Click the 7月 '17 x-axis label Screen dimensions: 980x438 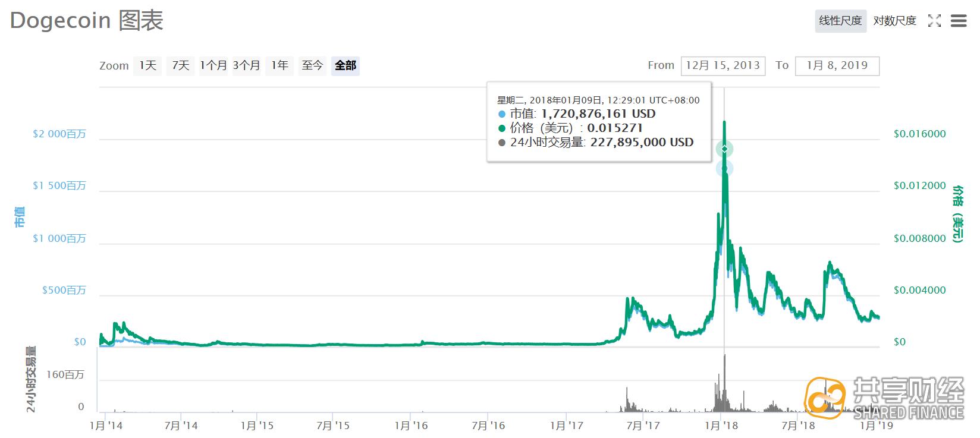tap(643, 426)
